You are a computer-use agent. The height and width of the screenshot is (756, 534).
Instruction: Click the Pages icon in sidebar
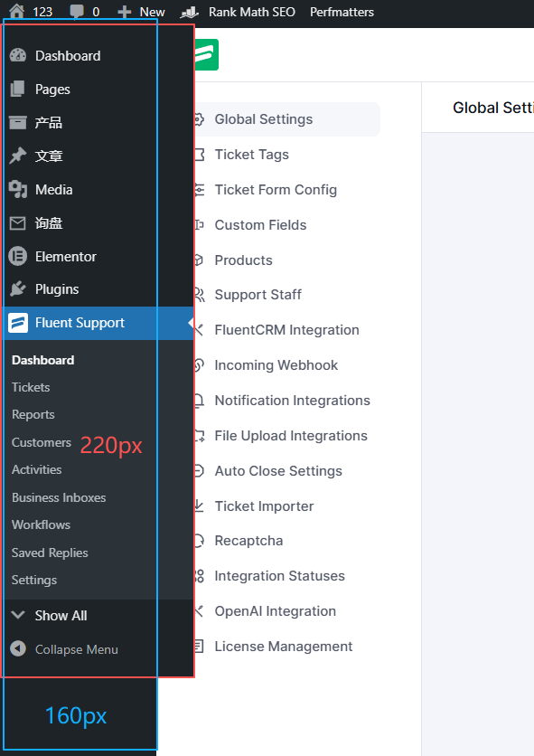(x=18, y=89)
